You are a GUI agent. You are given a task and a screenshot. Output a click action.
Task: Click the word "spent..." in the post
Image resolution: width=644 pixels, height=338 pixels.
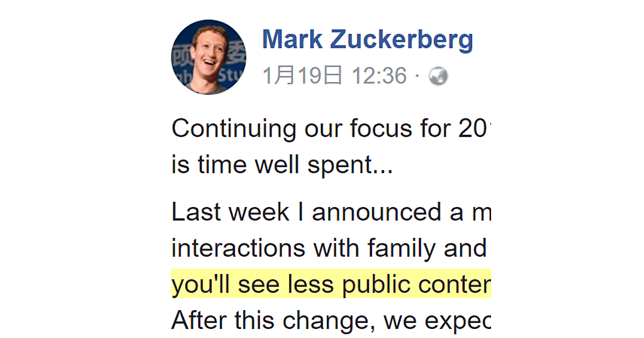[x=350, y=166]
